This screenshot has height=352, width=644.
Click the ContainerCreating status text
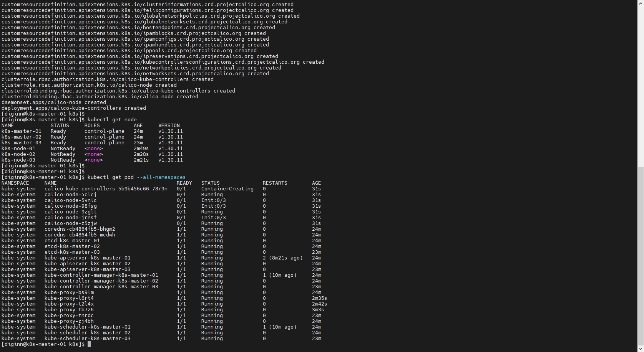tap(227, 189)
